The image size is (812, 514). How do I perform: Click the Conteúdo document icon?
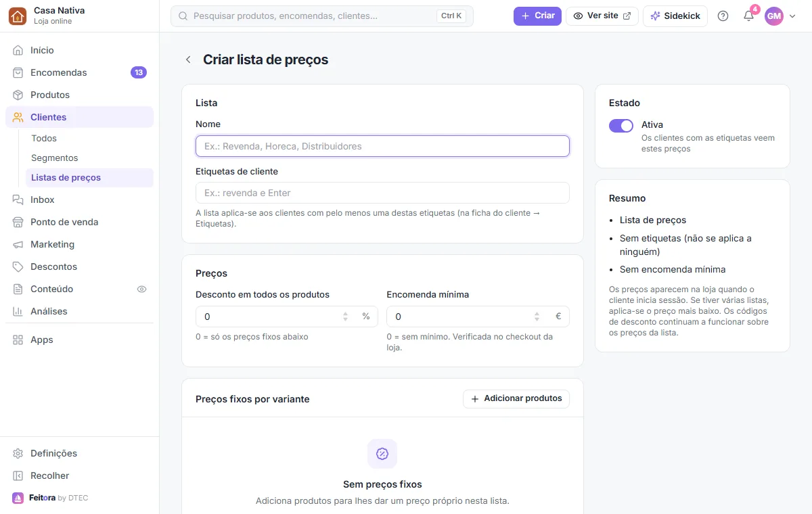click(18, 289)
